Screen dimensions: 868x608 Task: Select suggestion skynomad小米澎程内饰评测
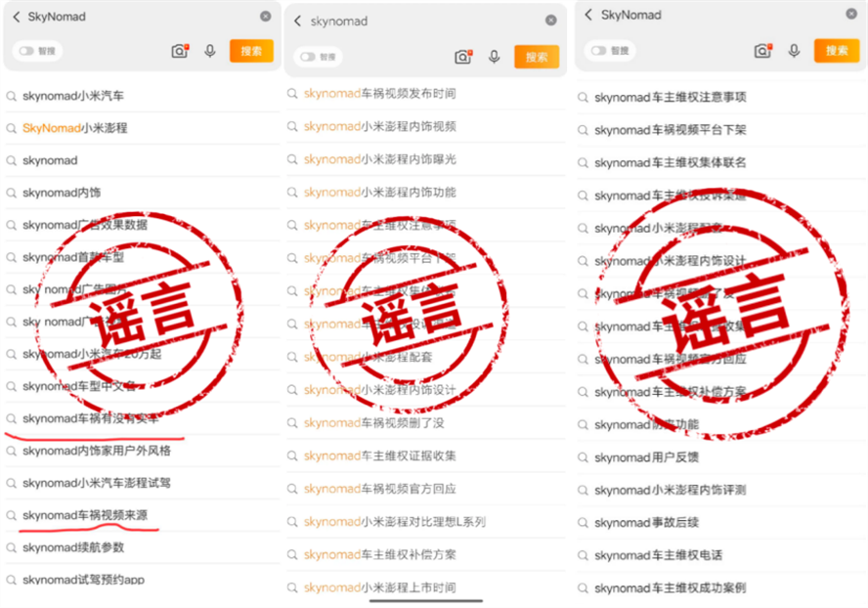671,490
